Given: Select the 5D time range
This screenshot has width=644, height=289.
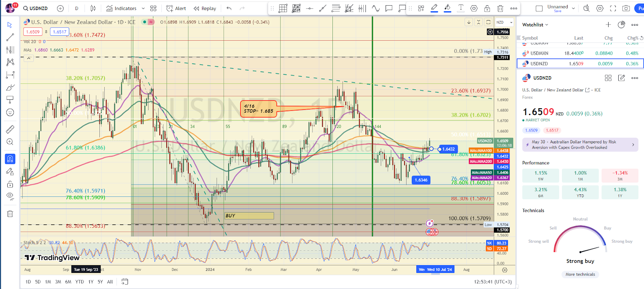Looking at the screenshot, I should click(x=38, y=282).
